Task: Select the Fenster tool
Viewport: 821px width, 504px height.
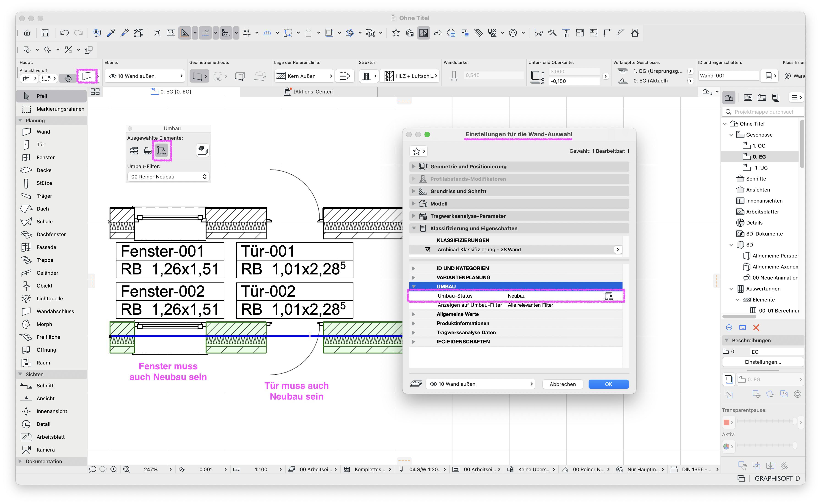Action: pos(51,157)
